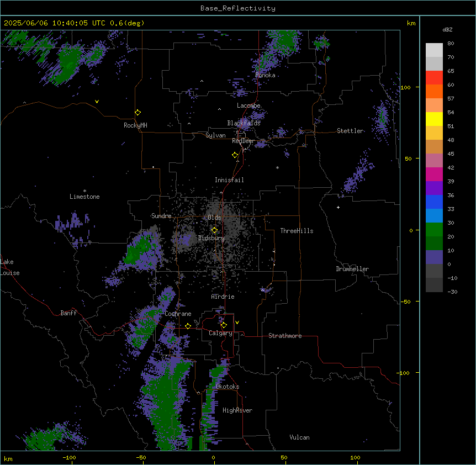The width and height of the screenshot is (476, 465).
Task: Click the Lacombe city label
Action: click(248, 105)
